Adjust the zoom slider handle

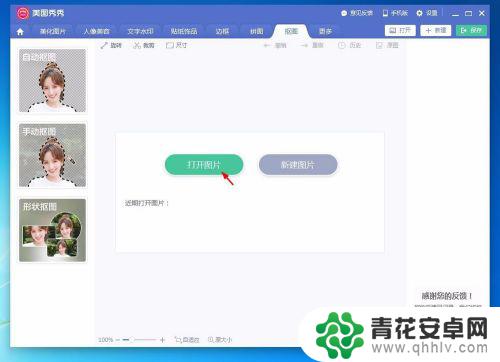[x=132, y=340]
